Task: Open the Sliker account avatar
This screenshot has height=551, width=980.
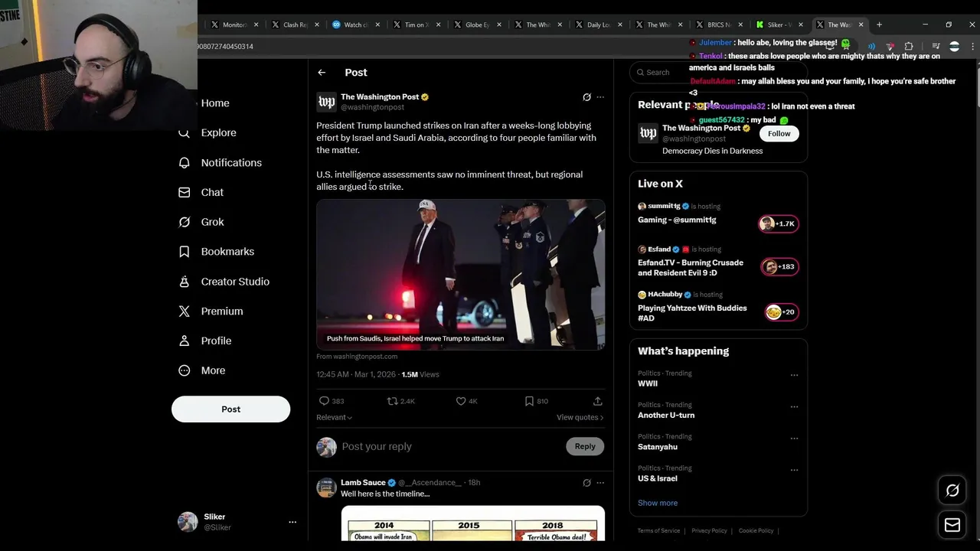Action: pyautogui.click(x=188, y=522)
